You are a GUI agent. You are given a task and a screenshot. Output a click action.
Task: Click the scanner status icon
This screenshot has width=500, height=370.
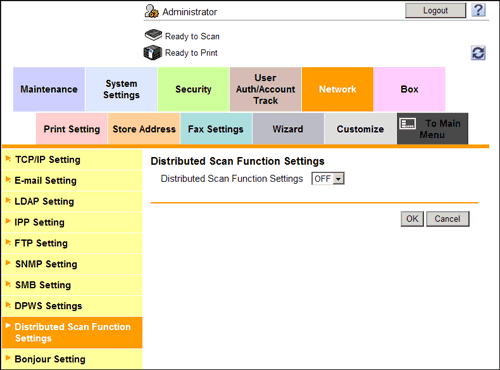pyautogui.click(x=153, y=35)
